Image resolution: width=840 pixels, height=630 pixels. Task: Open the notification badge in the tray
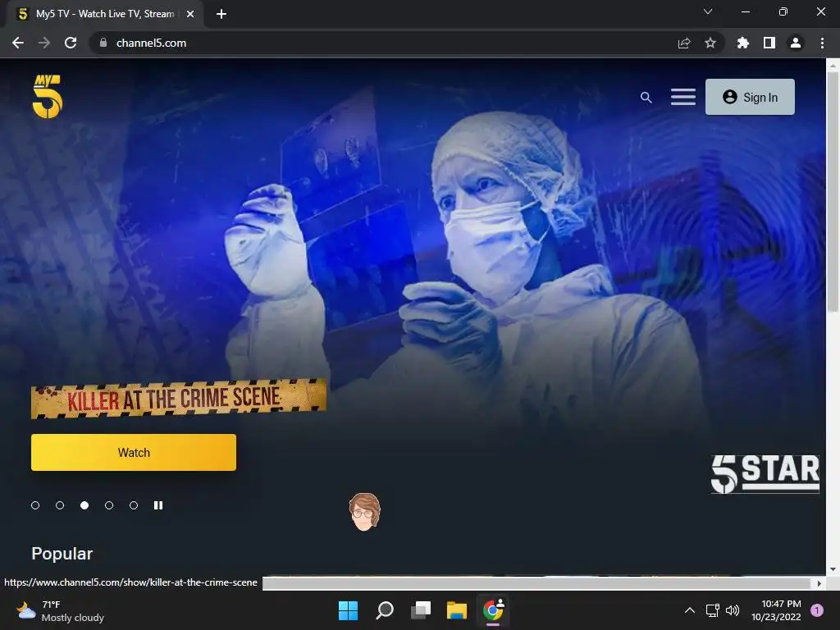[x=817, y=610]
